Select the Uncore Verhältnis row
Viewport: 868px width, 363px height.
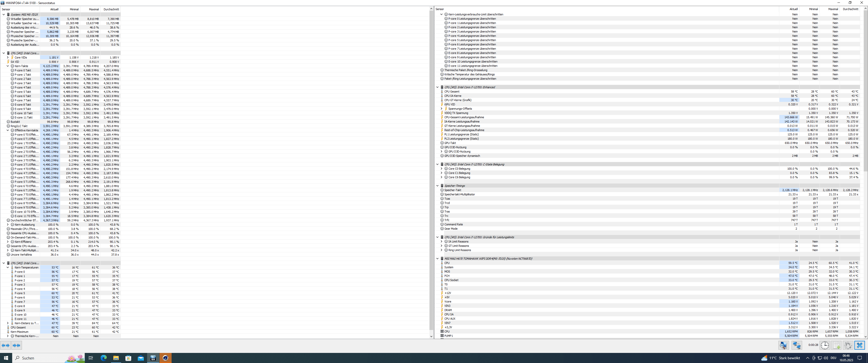coord(60,255)
